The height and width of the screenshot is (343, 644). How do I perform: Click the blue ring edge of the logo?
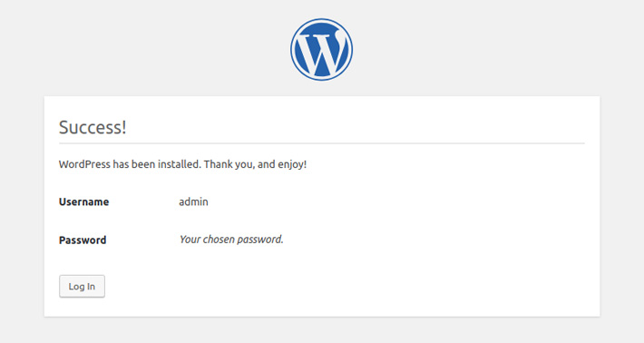point(322,19)
